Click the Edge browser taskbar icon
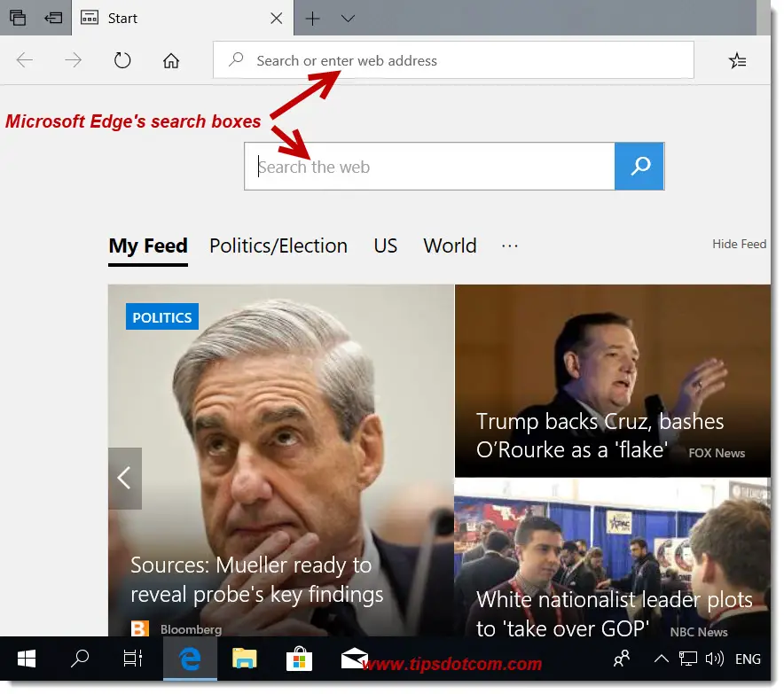The height and width of the screenshot is (694, 784). [190, 659]
